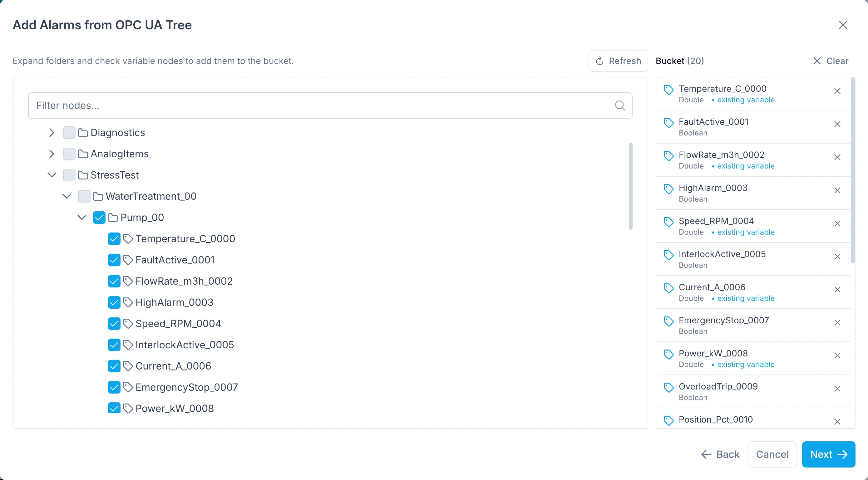Click the AnalogItems folder icon

click(x=83, y=154)
